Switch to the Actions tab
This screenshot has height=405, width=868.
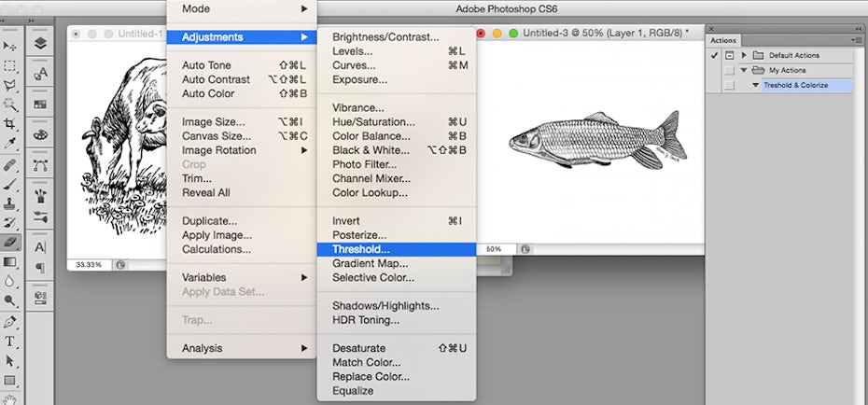tap(723, 40)
